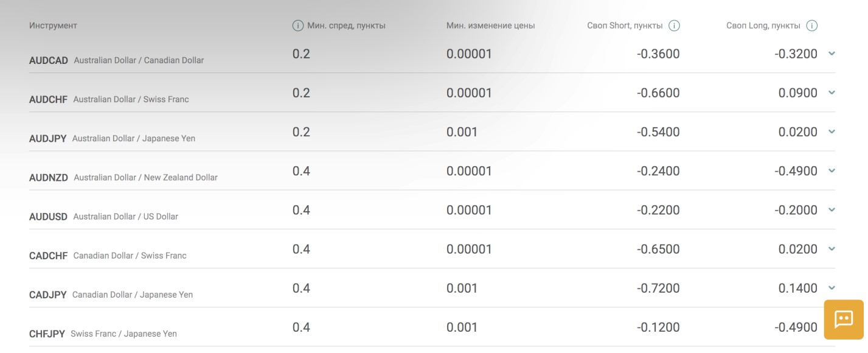The width and height of the screenshot is (868, 353).
Task: Sort by Инструмент column header
Action: 53,26
